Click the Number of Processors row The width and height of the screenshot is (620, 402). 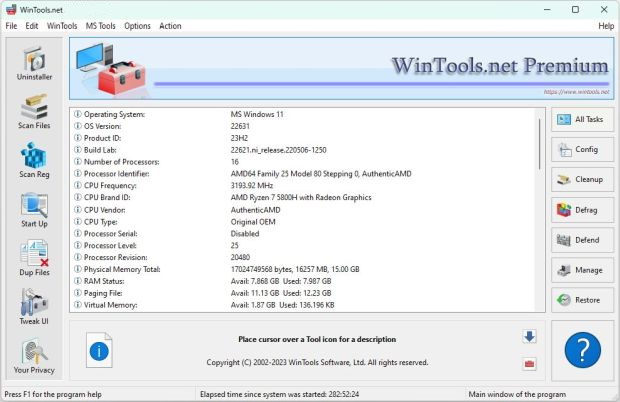click(303, 162)
